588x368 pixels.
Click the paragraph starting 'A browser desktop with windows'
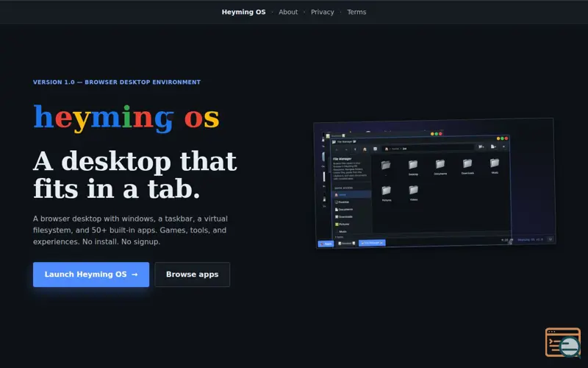130,230
